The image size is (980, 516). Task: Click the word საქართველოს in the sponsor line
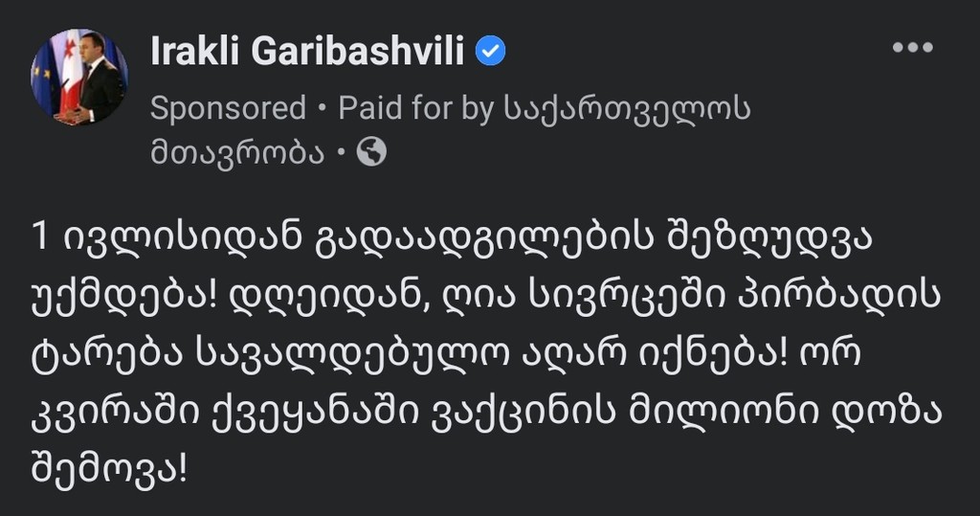click(x=626, y=108)
